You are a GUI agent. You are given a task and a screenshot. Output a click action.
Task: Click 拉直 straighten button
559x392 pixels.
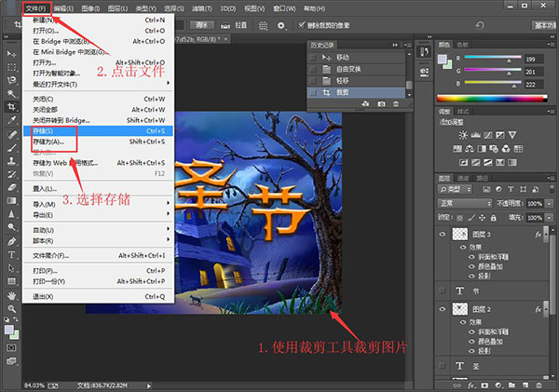(234, 25)
